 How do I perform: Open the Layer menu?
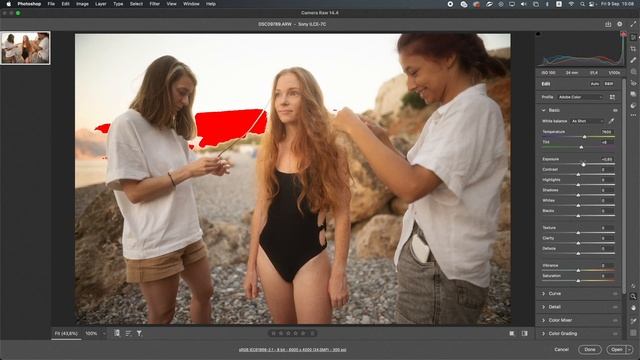(x=100, y=4)
